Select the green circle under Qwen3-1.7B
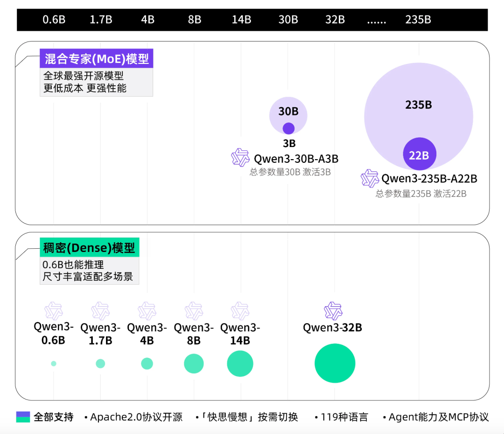This screenshot has width=504, height=434. (x=100, y=364)
